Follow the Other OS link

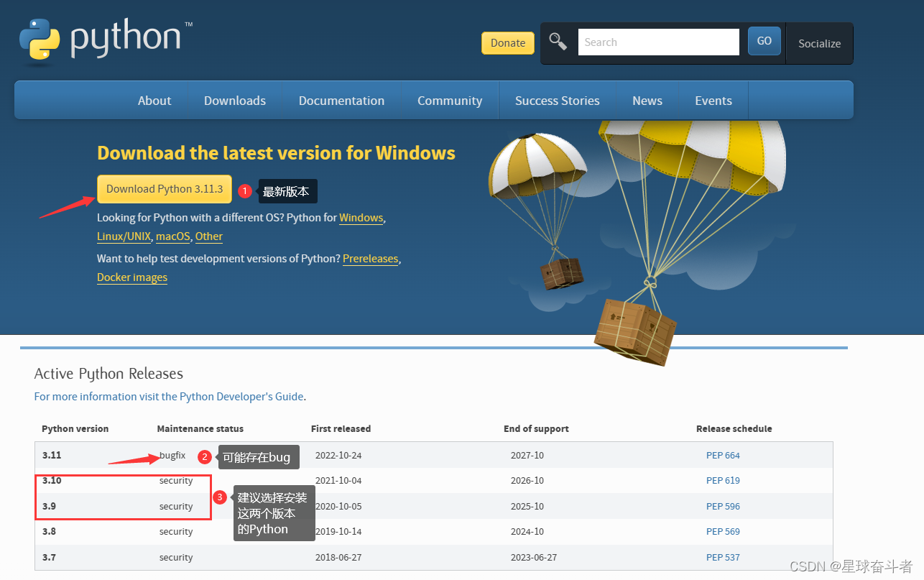point(209,236)
